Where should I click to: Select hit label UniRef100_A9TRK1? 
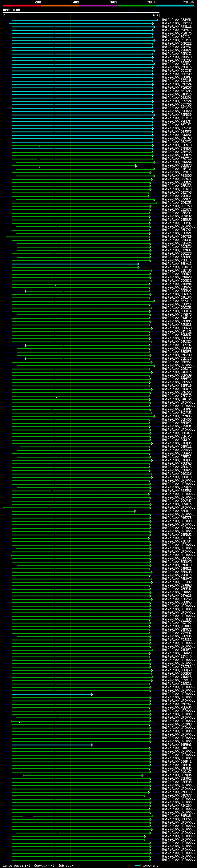176,40
